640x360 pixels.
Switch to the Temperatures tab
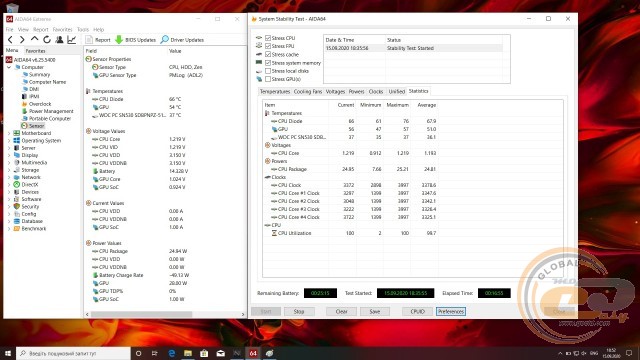tap(275, 91)
